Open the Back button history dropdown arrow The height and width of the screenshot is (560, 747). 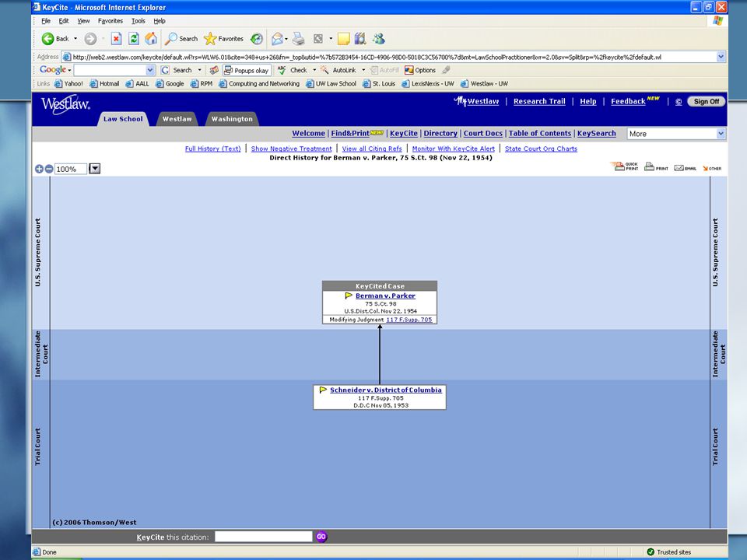point(75,39)
